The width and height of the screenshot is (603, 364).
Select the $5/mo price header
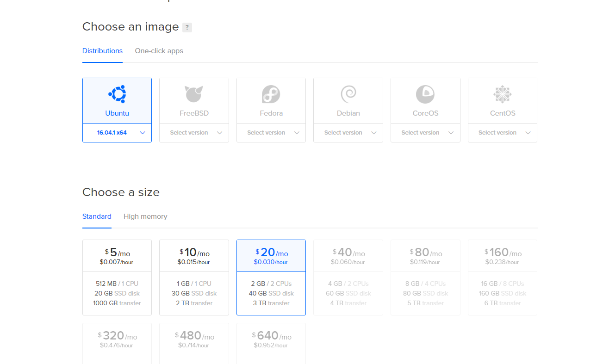tap(117, 256)
